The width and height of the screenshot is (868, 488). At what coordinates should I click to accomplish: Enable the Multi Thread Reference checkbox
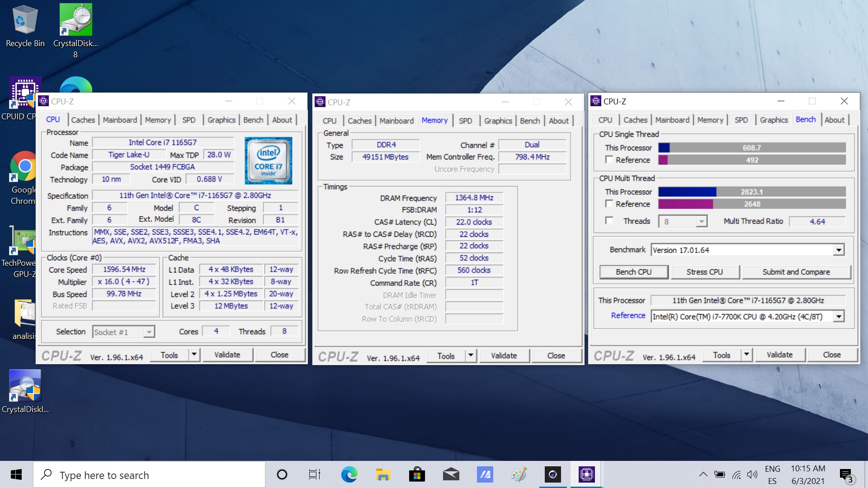(609, 204)
